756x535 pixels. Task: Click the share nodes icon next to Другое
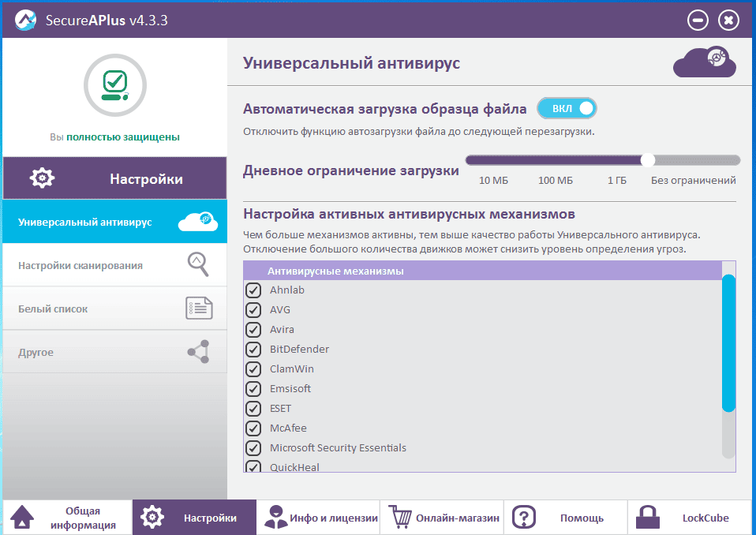click(x=199, y=351)
